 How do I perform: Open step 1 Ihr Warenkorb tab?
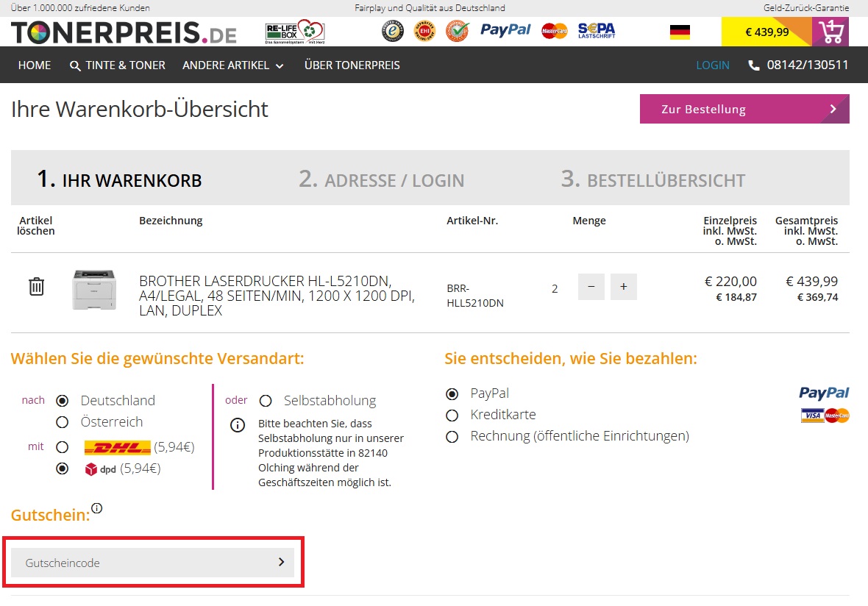tap(120, 179)
